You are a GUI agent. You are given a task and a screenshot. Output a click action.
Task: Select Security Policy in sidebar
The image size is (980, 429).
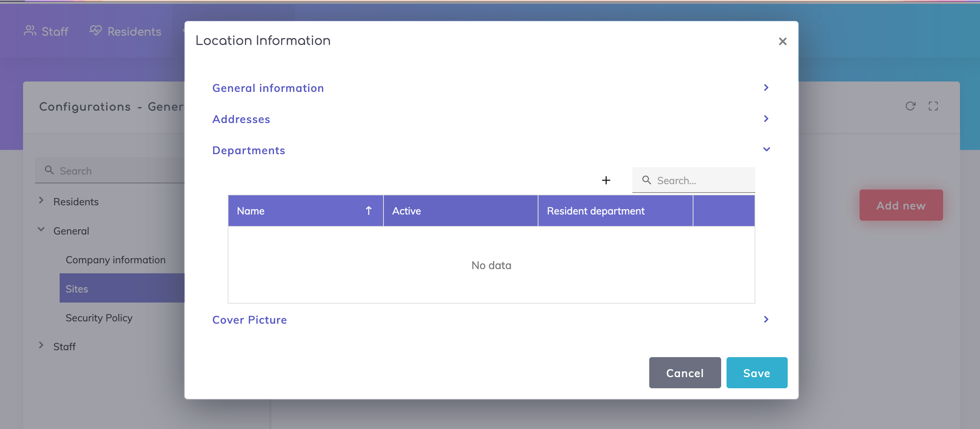99,318
